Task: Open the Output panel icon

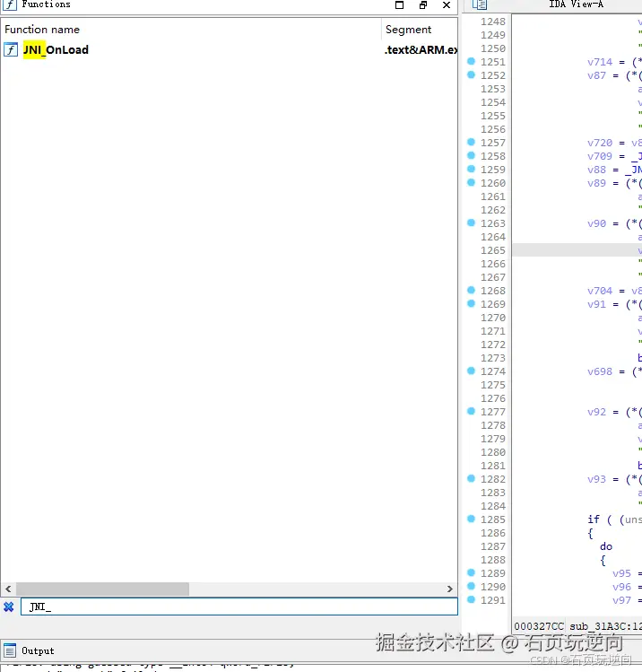Action: (10, 650)
